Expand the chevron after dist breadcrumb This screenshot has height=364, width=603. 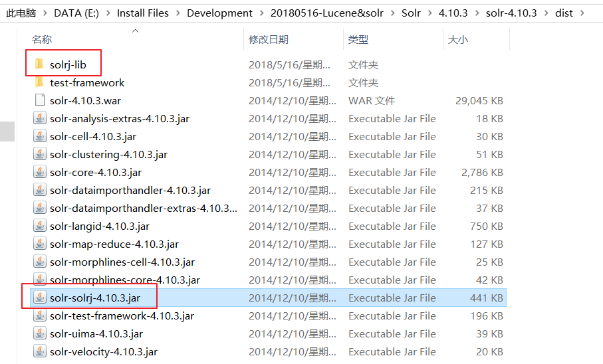click(582, 13)
